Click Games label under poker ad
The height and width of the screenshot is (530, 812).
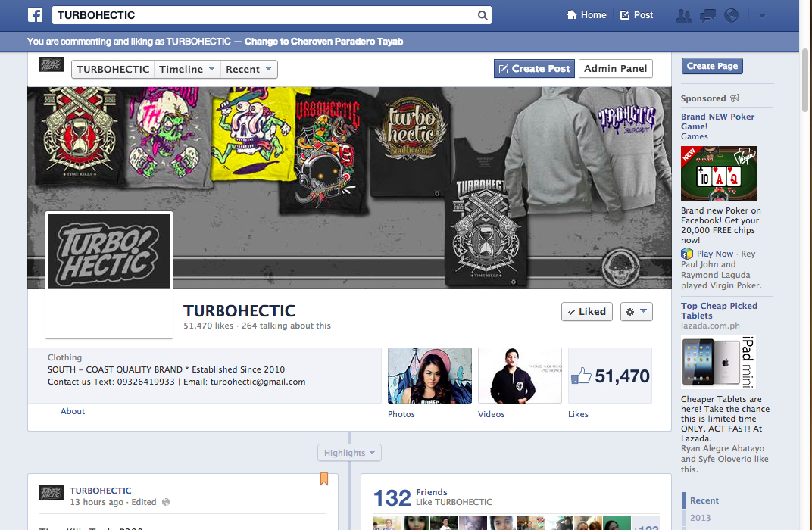(695, 136)
